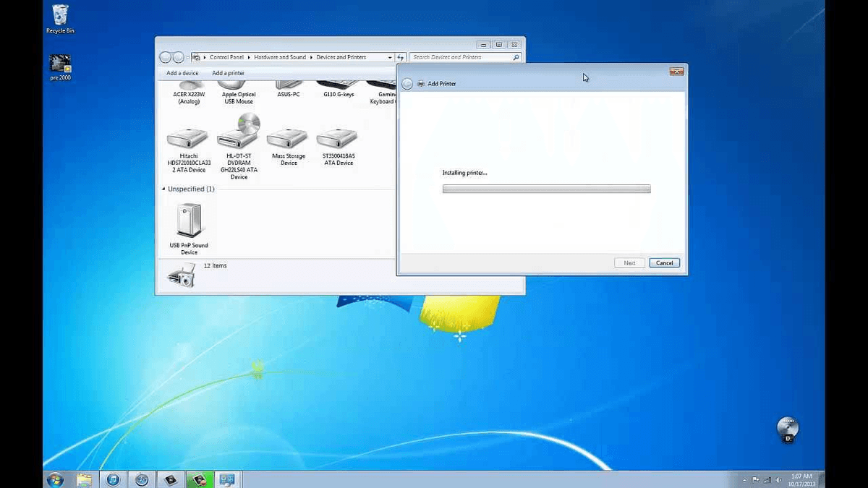
Task: Expand the arrow after Hardware and Sound breadcrumb
Action: pyautogui.click(x=312, y=57)
